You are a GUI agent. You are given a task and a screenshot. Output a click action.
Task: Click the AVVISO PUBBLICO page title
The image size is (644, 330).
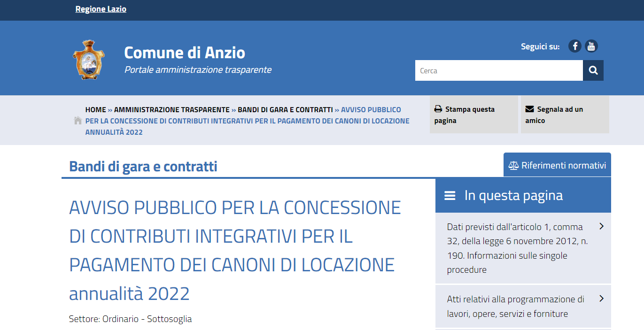point(235,250)
